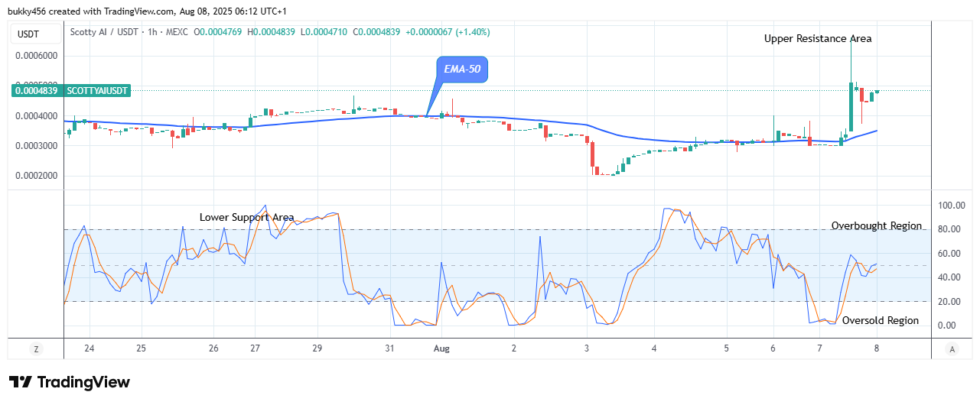
Task: Click the 60.00 oscillator axis value
Action: click(951, 254)
